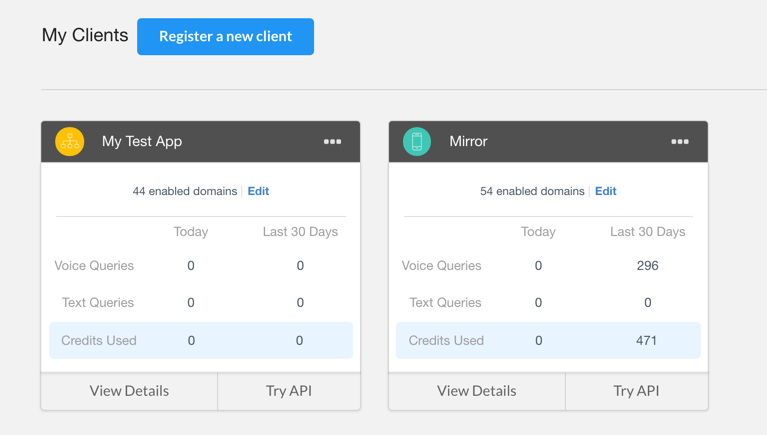Select the My Test App card title

(x=142, y=141)
